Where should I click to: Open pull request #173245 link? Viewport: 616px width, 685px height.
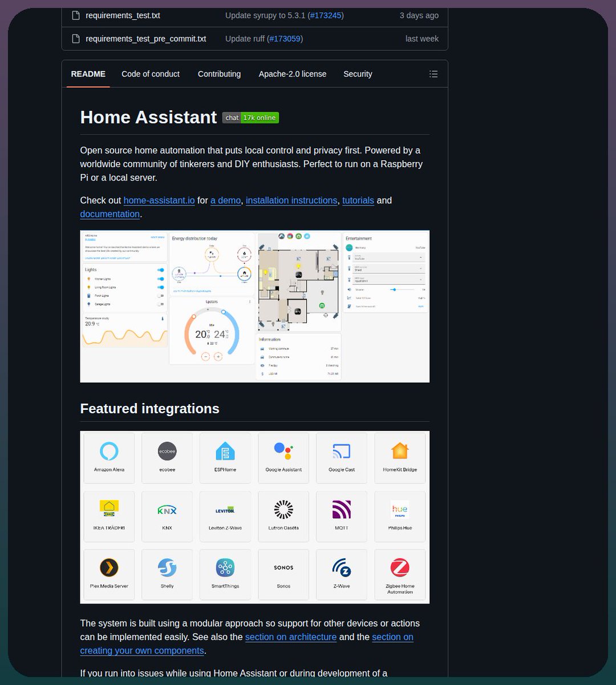[326, 15]
